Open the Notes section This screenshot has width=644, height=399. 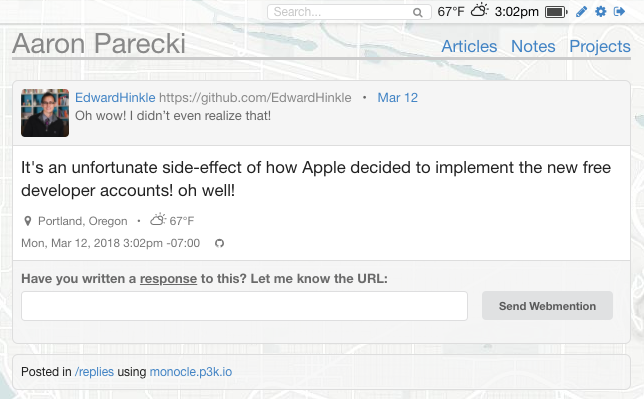pyautogui.click(x=533, y=46)
